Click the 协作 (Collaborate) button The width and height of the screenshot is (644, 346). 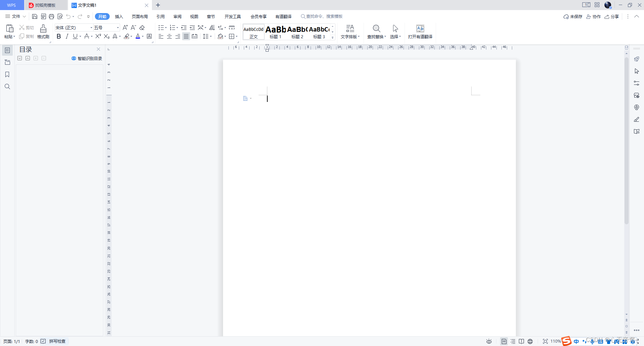(x=593, y=16)
